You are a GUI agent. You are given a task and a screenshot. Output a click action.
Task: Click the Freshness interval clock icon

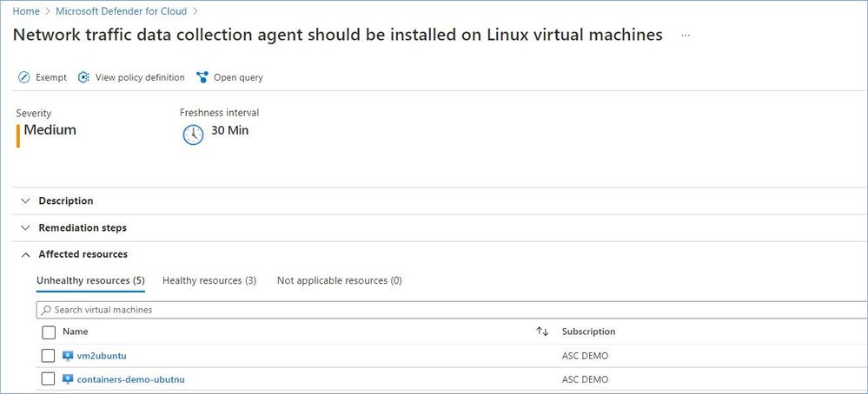coord(193,135)
